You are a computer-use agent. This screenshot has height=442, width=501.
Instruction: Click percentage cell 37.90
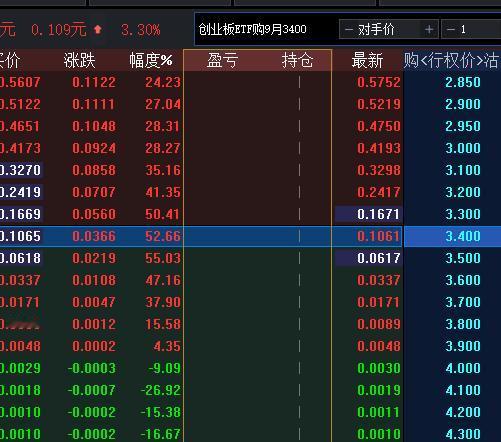click(x=163, y=302)
